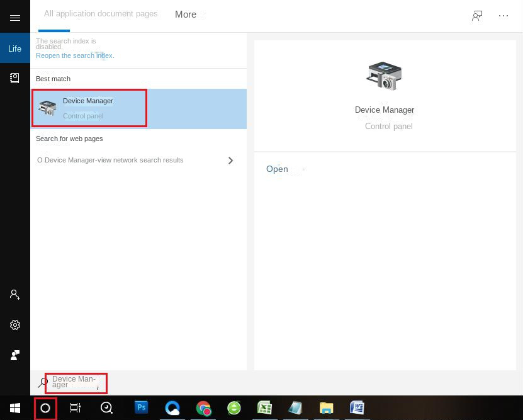
Task: Open the hamburger menu in Cortana panel
Action: pyautogui.click(x=14, y=17)
